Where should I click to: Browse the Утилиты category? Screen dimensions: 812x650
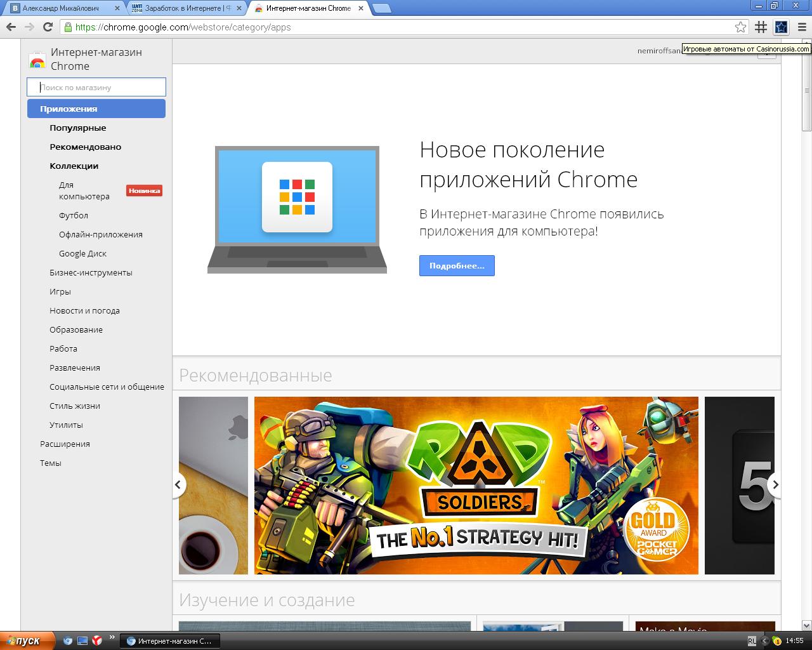pos(66,425)
